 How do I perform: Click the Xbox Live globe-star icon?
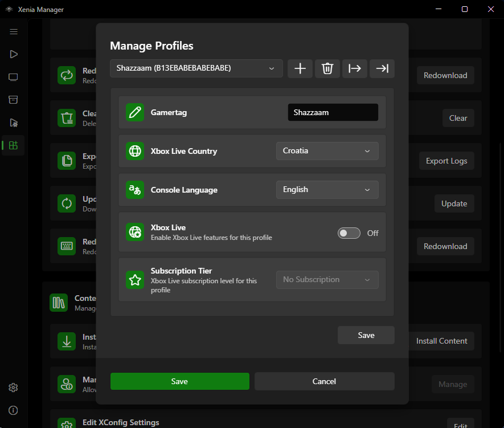click(x=135, y=232)
